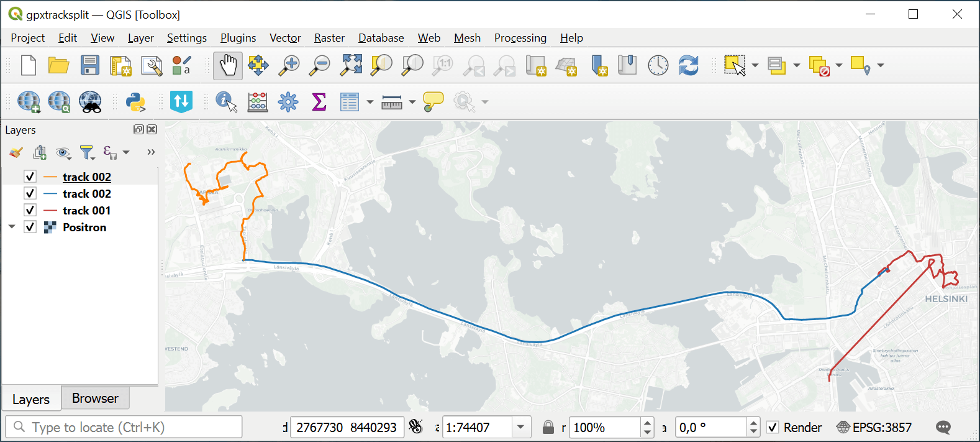This screenshot has height=442, width=980.
Task: Uncheck the orange track 002 layer
Action: 30,177
